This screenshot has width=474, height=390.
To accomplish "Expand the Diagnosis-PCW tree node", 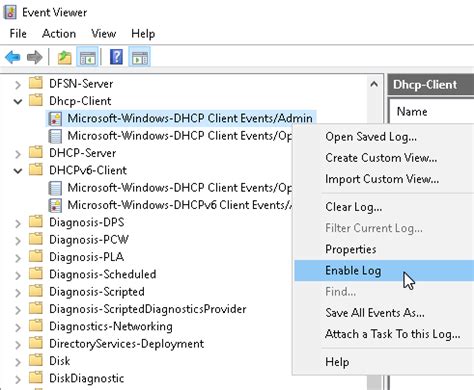I will (x=18, y=240).
